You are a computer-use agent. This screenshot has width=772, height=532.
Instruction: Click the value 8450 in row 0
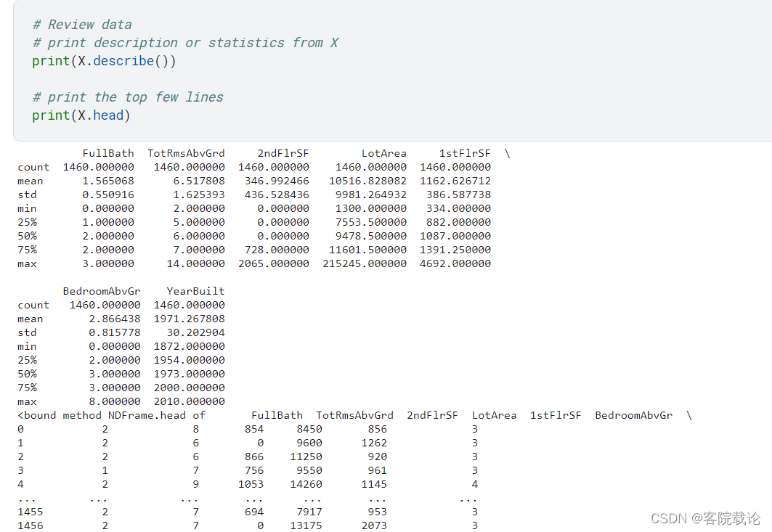click(x=309, y=429)
